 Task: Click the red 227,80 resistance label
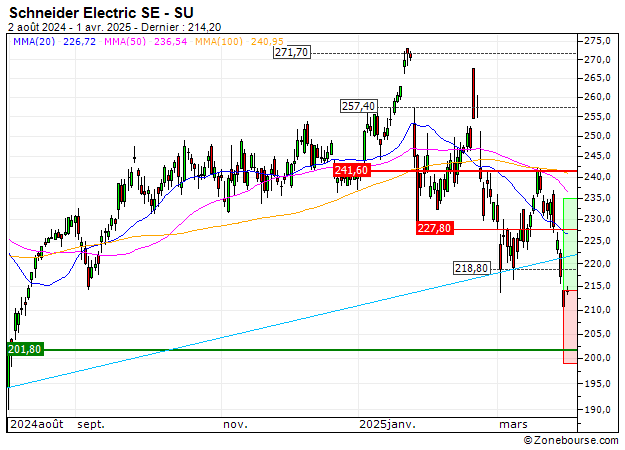[434, 228]
